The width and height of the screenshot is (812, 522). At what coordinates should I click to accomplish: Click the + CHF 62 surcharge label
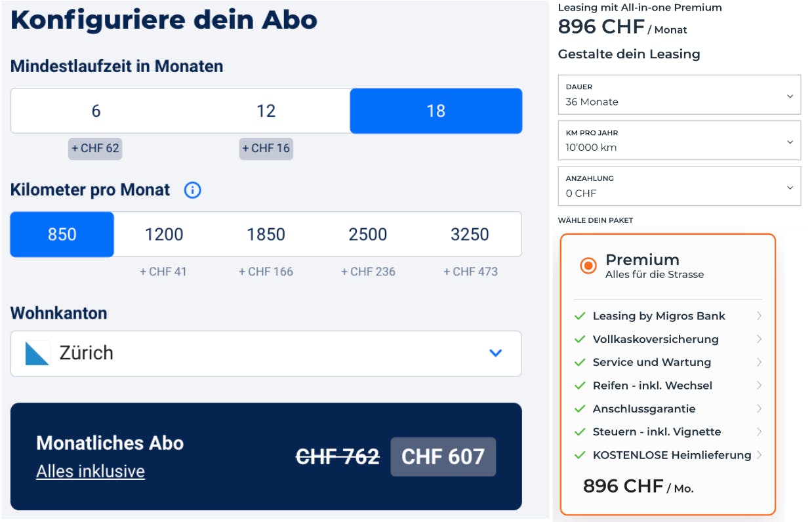coord(94,149)
